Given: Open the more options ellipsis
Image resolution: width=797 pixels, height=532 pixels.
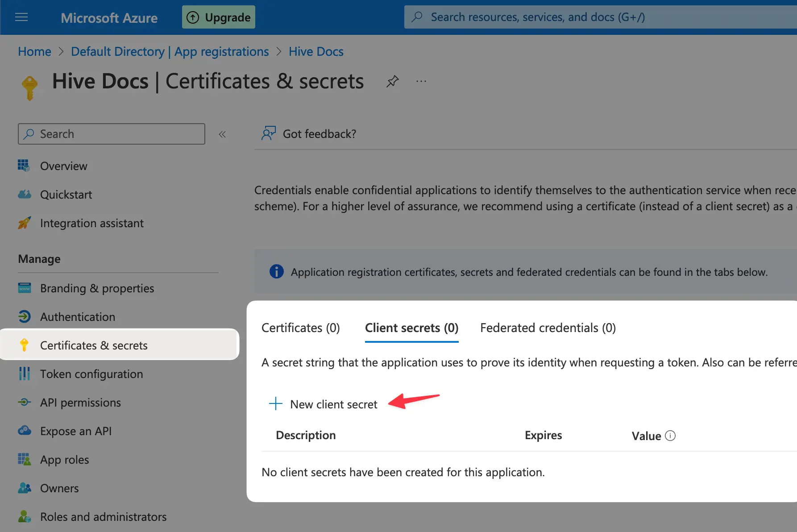Looking at the screenshot, I should pyautogui.click(x=421, y=81).
